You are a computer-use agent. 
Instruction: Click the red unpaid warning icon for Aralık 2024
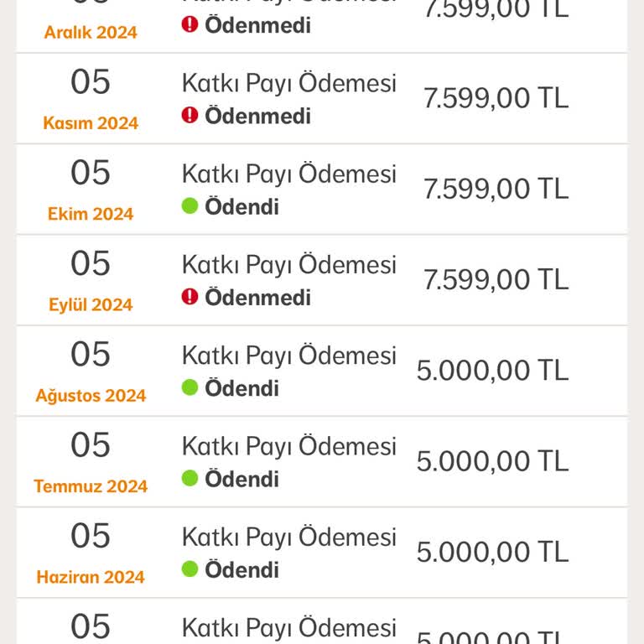[190, 24]
